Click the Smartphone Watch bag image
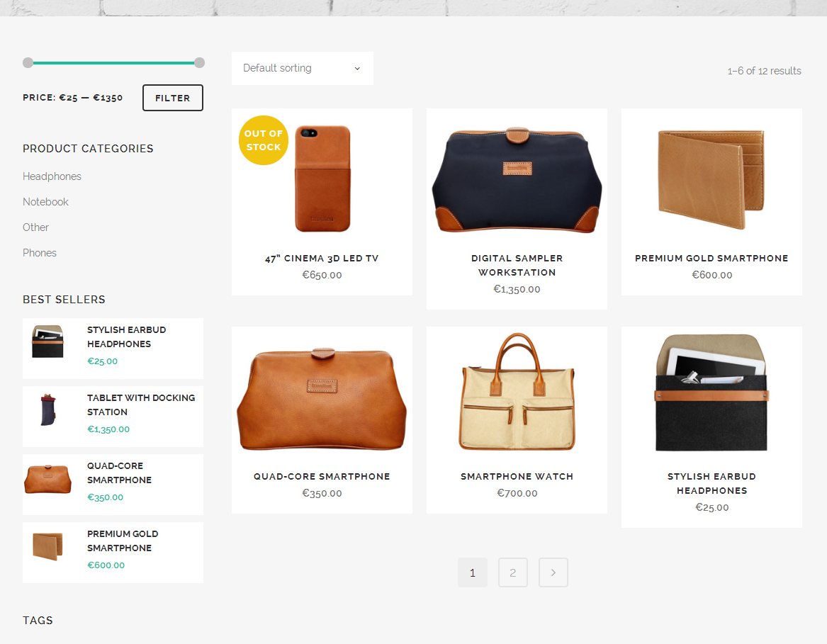Screen dimensions: 827x644 517,392
